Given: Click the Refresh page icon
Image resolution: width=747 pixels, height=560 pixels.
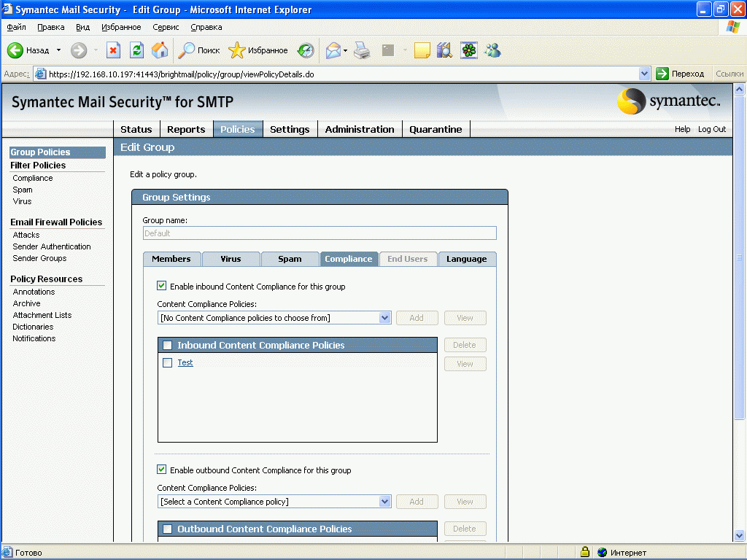Looking at the screenshot, I should [136, 50].
